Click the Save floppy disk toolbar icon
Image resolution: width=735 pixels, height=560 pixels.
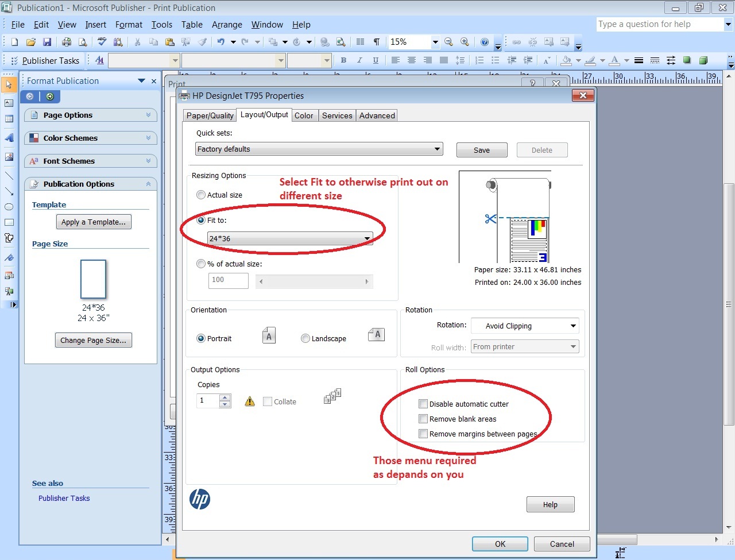[47, 42]
